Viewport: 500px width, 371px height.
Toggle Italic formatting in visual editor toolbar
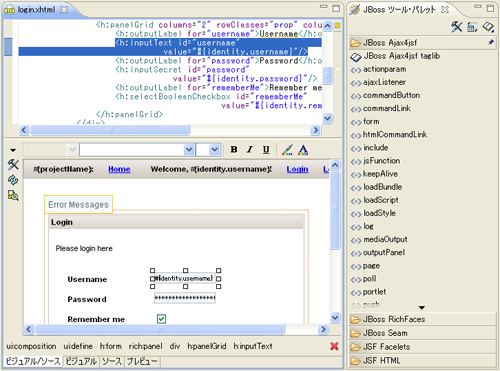(250, 150)
